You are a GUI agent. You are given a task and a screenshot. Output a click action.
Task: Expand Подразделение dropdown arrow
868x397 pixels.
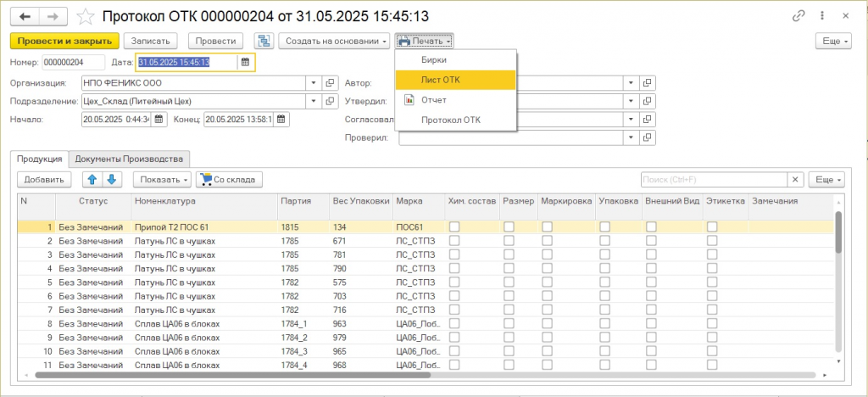pyautogui.click(x=314, y=101)
